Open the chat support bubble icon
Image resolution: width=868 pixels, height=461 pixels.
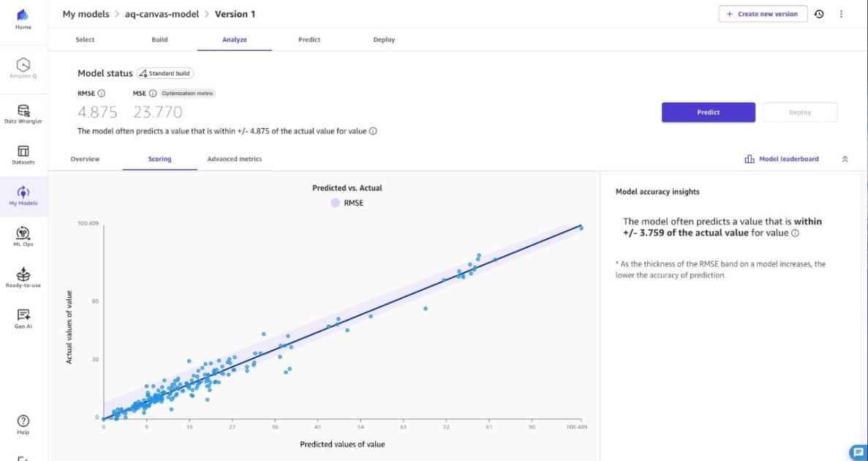[857, 451]
